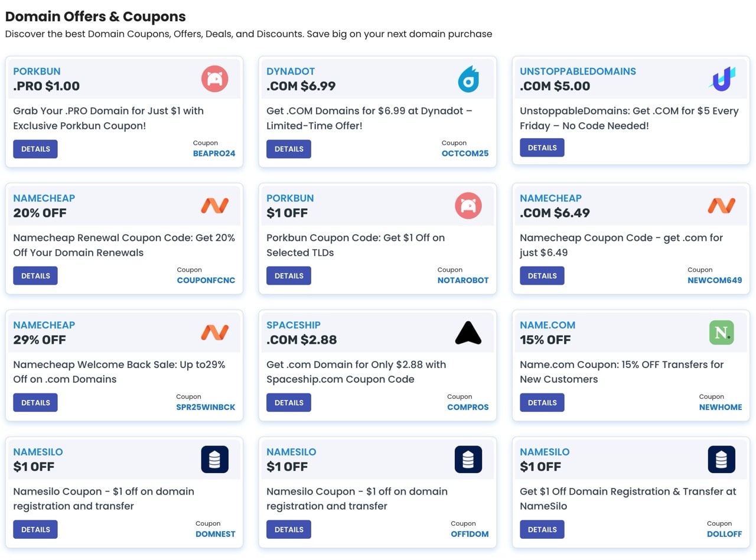756x560 pixels.
Task: Click the SPR25WINBCK coupon code
Action: point(206,408)
